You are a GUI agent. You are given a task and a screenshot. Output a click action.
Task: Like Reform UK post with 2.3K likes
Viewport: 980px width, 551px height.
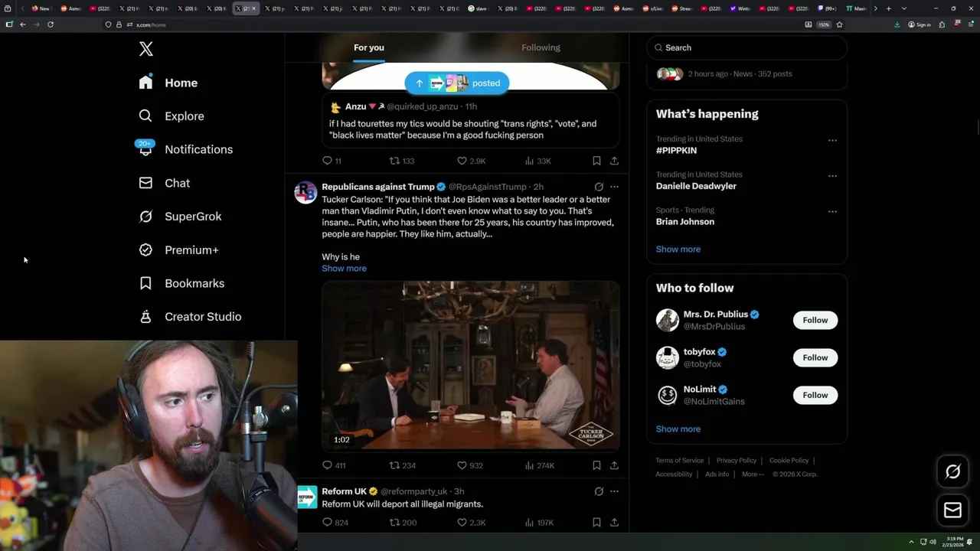click(471, 523)
